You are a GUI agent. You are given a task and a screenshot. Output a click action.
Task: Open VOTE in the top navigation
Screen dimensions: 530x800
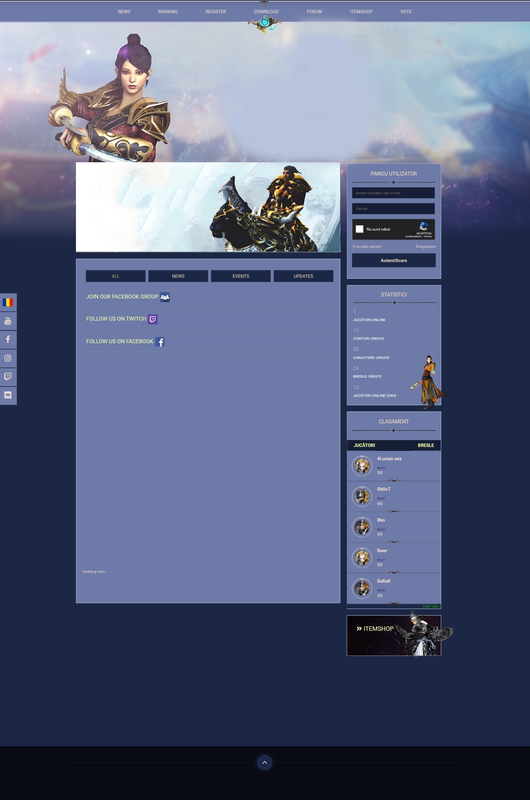coord(406,12)
